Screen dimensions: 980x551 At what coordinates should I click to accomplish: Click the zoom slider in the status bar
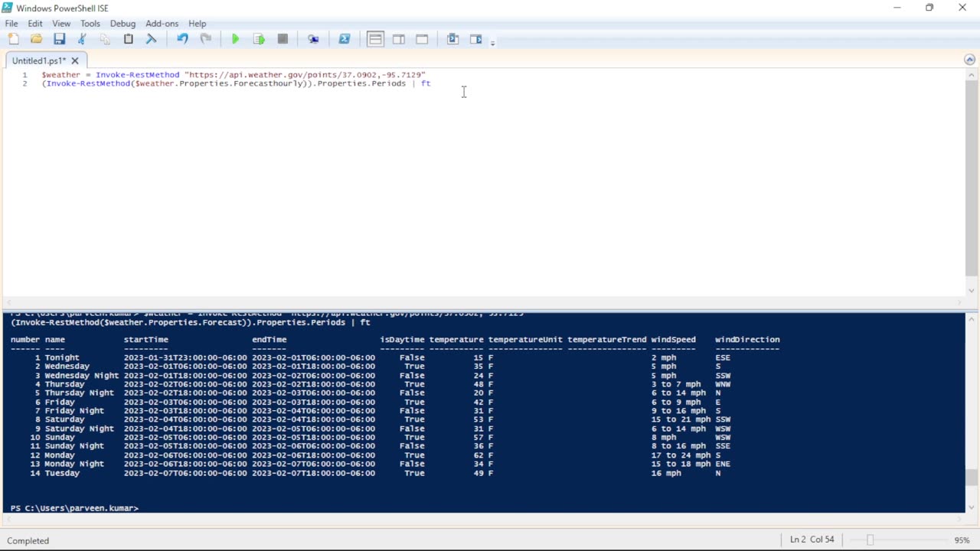tap(870, 540)
